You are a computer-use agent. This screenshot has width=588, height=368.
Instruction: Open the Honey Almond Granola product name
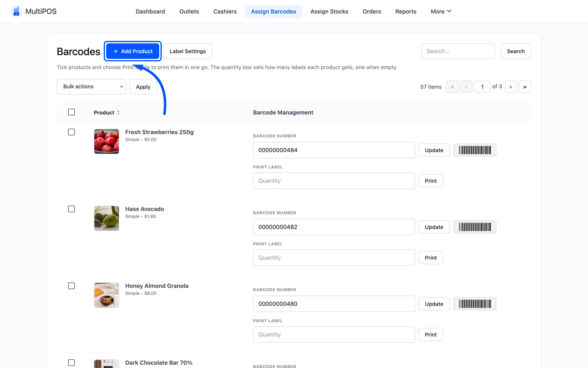click(157, 286)
